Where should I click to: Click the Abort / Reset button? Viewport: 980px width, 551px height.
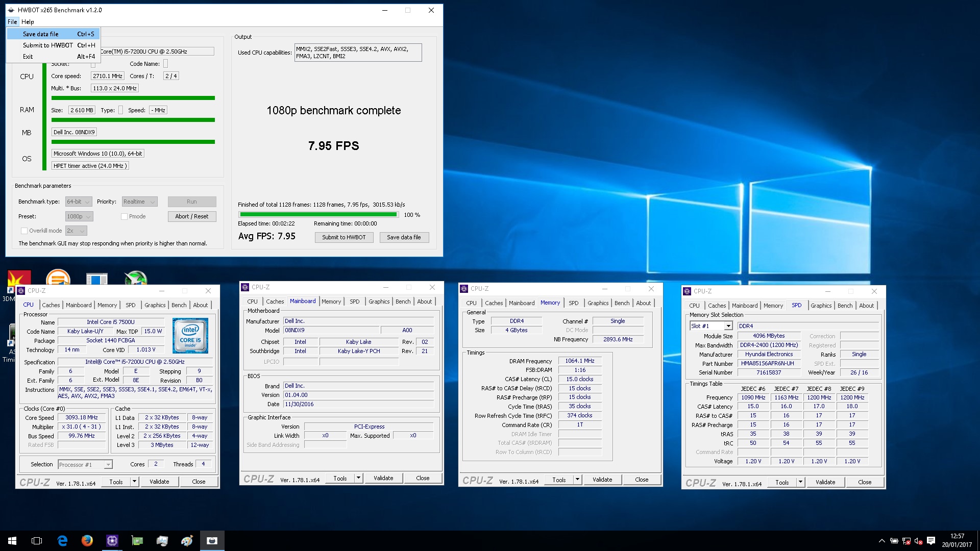[192, 216]
